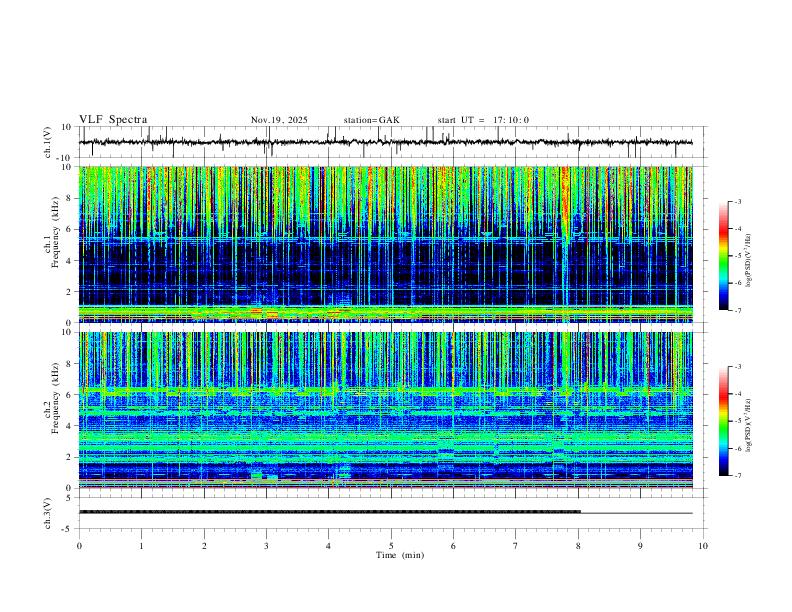Screen dimensions: 792x612
Task: Click time-axis tick label "5"
Action: [391, 546]
